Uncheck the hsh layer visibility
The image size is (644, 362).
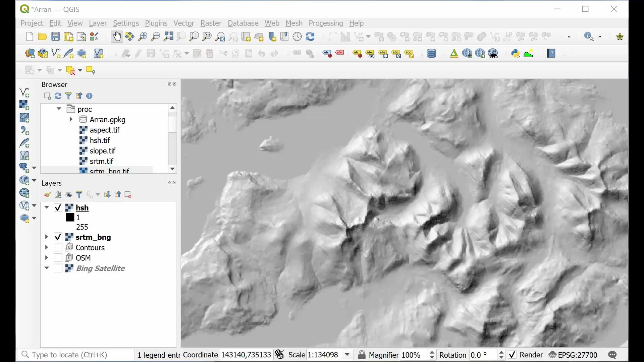click(x=57, y=207)
